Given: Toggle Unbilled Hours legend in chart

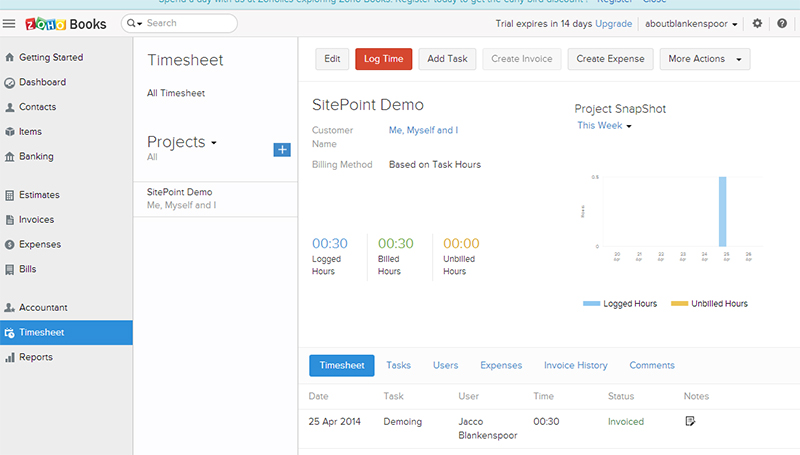Looking at the screenshot, I should click(709, 303).
